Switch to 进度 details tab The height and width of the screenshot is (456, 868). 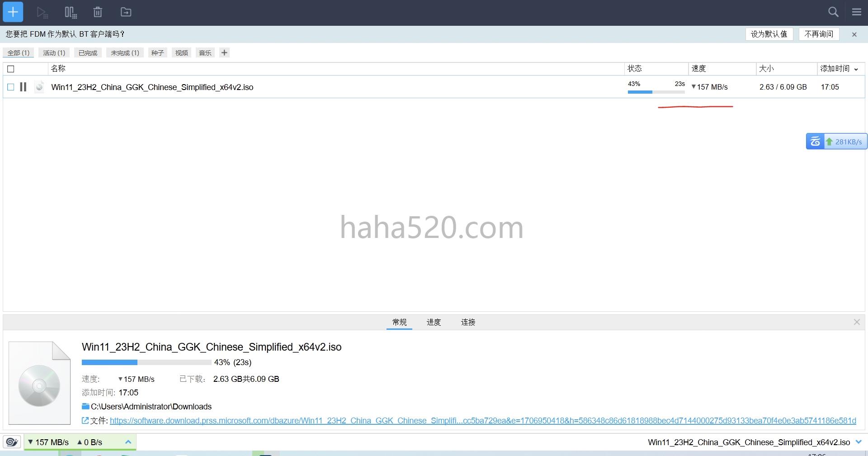coord(434,322)
